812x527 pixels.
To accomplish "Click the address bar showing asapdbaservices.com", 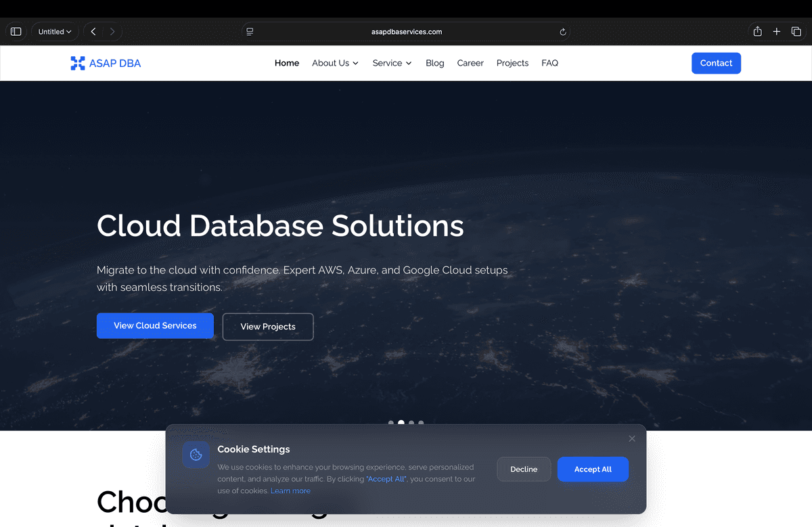I will point(406,31).
